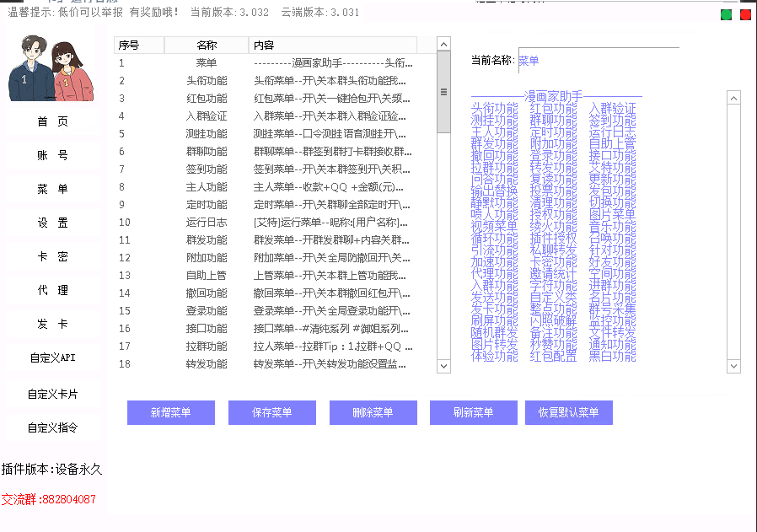Viewport: 757px width, 532px height.
Task: Click the 新增菜单 button
Action: [170, 412]
